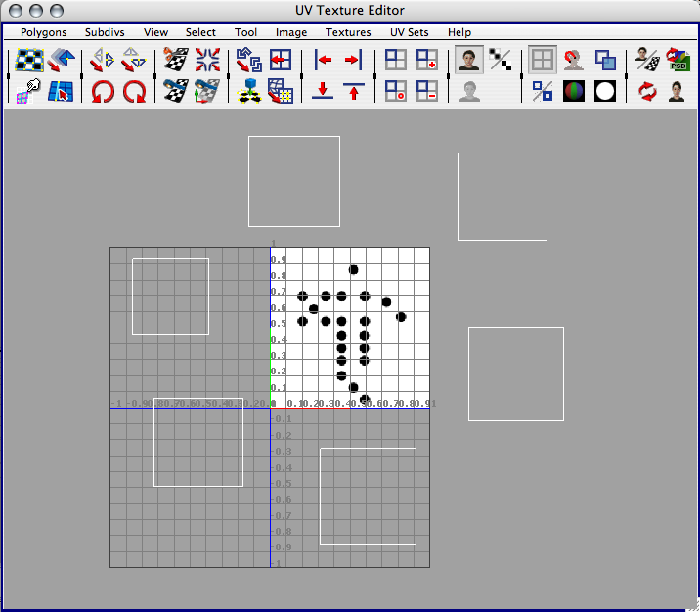This screenshot has width=700, height=612.
Task: Flip selected UVs horizontally
Action: 102,60
